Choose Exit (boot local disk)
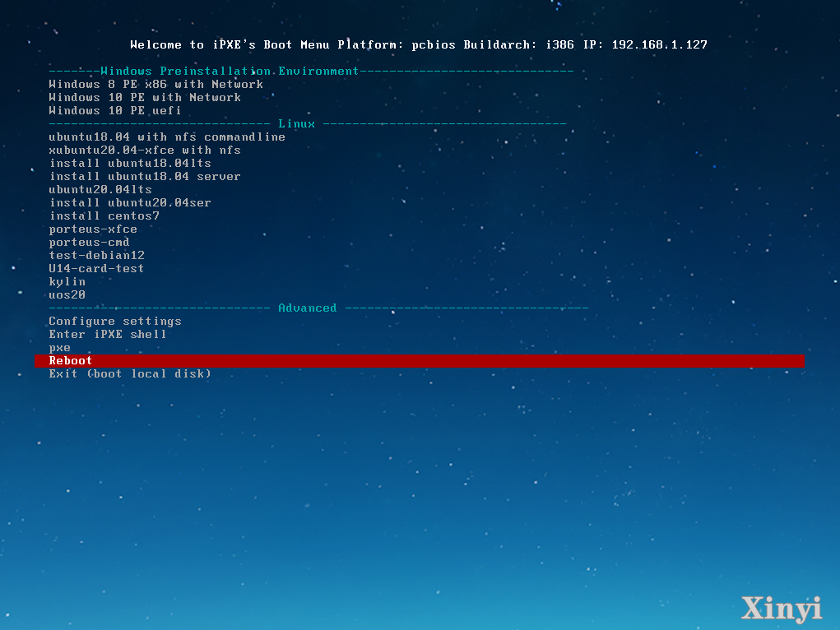The width and height of the screenshot is (840, 630). (130, 374)
